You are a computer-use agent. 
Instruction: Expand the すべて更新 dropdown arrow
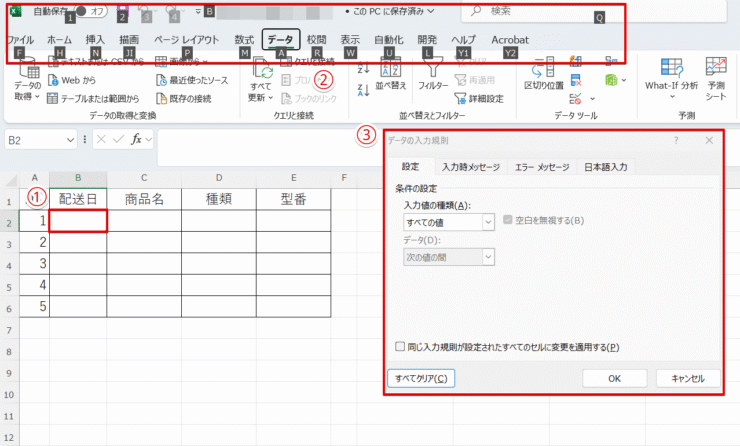pyautogui.click(x=270, y=98)
